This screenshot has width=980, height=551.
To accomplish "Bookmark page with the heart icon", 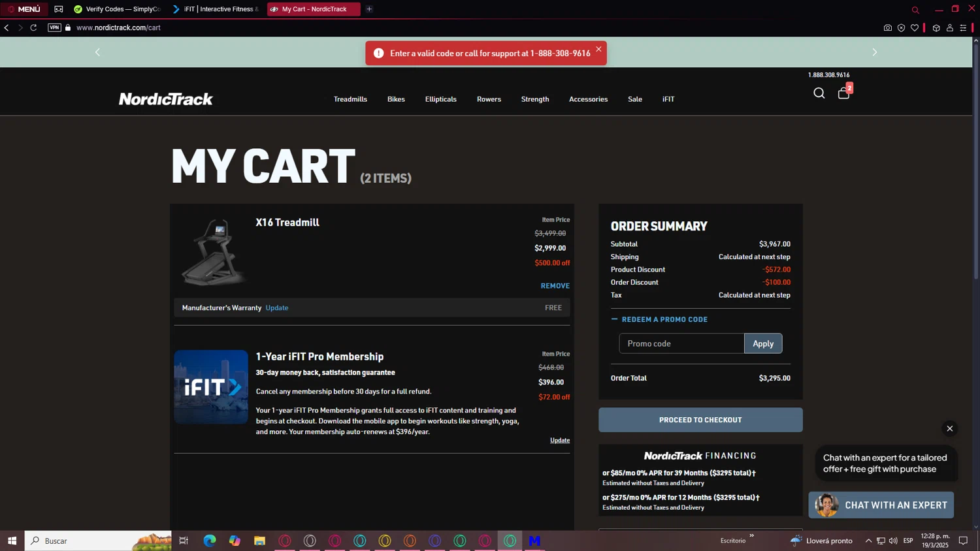I will (915, 28).
